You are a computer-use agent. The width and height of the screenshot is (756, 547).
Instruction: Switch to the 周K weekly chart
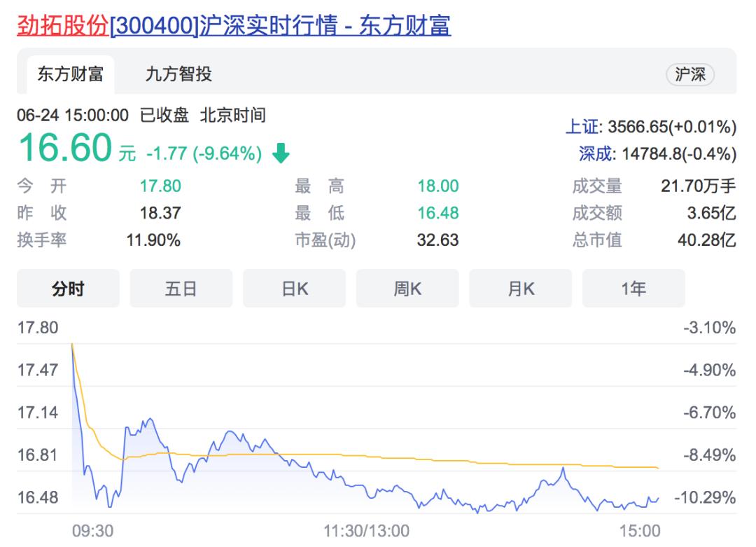(x=407, y=288)
